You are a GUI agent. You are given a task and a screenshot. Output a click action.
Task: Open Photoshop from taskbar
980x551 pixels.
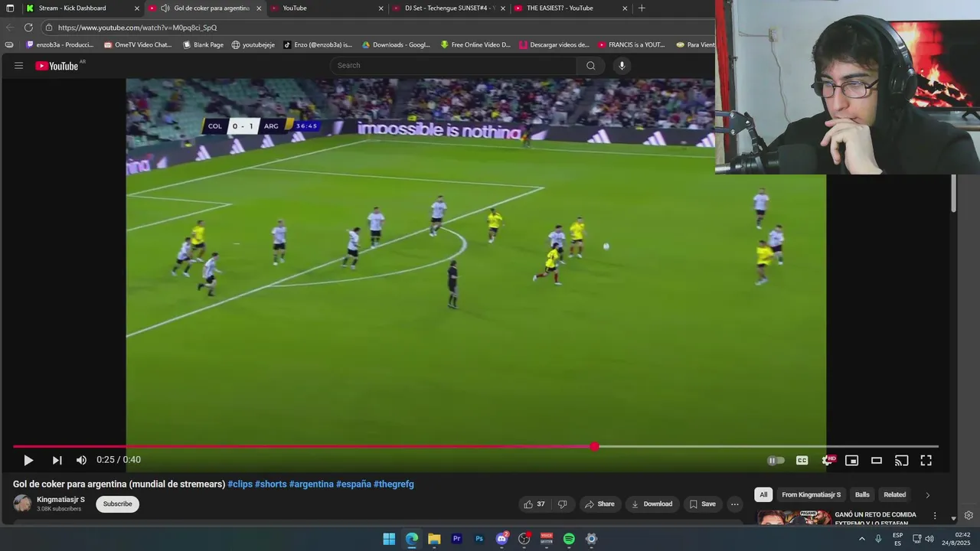479,539
